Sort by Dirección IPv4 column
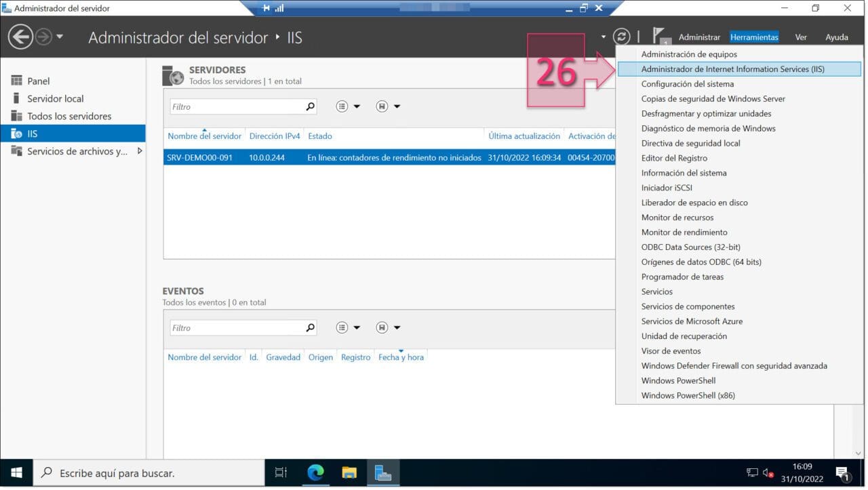Viewport: 868px width, 490px height. point(275,136)
